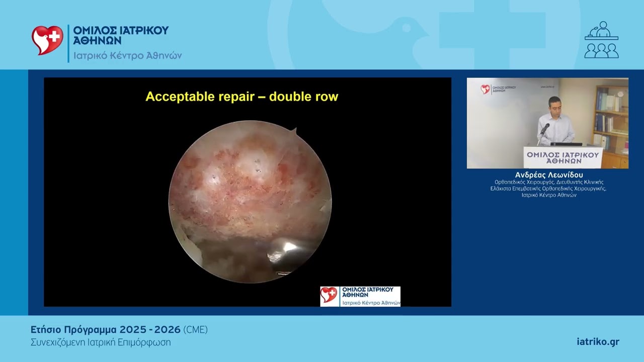The image size is (644, 362).
Task: Click the ΟΜΙΛΟΣ ΙΑΤΡΙΚΟΥ ΑΘΗΝΩΝ header title
Action: point(121,36)
